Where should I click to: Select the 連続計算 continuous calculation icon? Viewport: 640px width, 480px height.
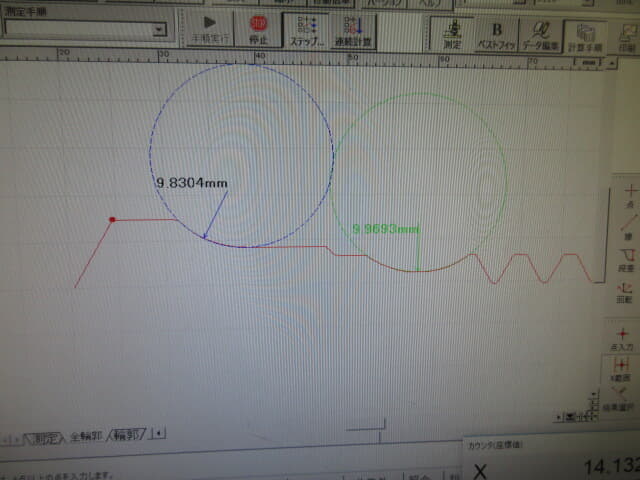pos(353,31)
